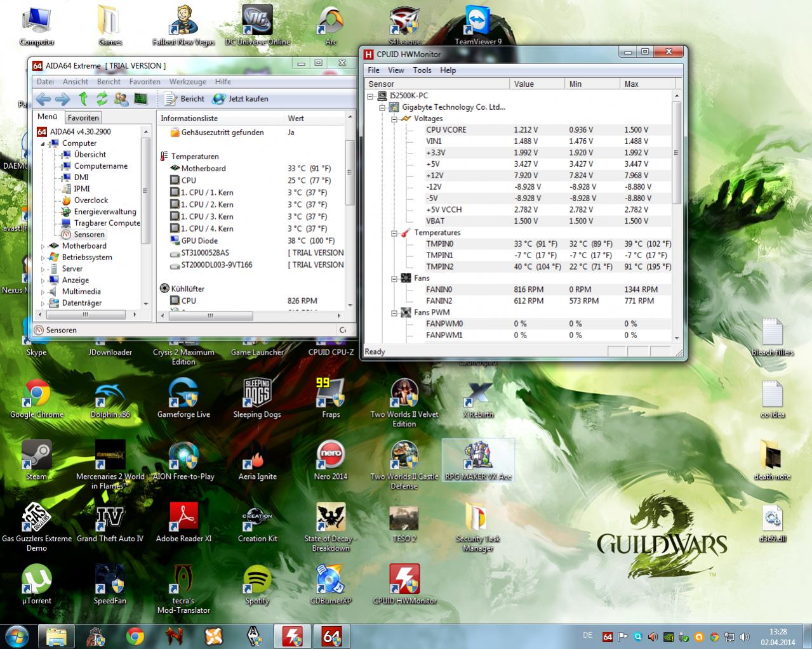
Task: Click the CPU VCORE row in HWMonitor
Action: 548,130
